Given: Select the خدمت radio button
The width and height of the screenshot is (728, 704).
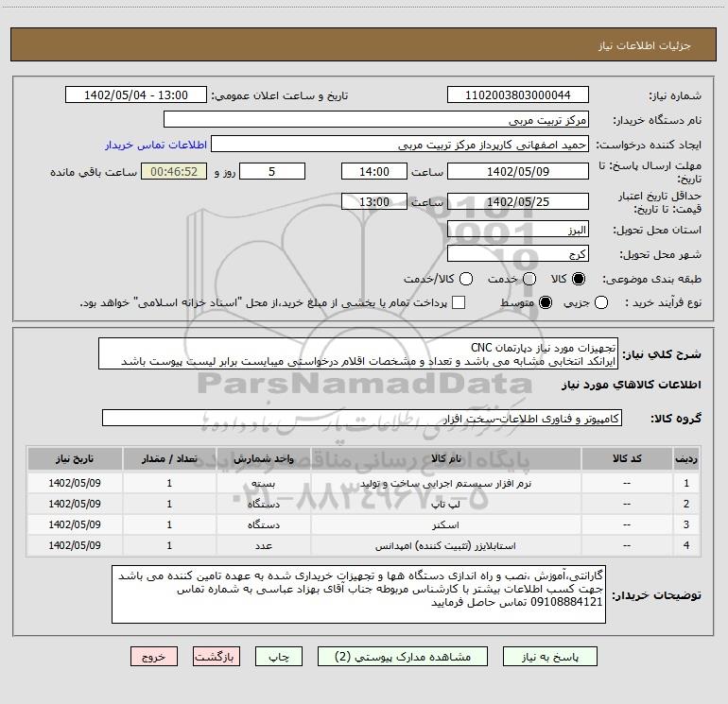Looking at the screenshot, I should pos(529,279).
